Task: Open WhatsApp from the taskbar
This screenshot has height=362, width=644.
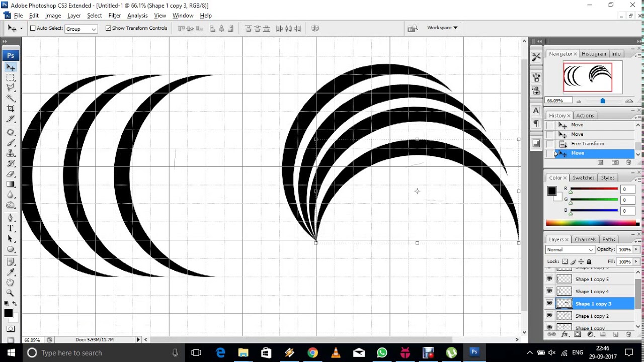Action: [x=382, y=352]
